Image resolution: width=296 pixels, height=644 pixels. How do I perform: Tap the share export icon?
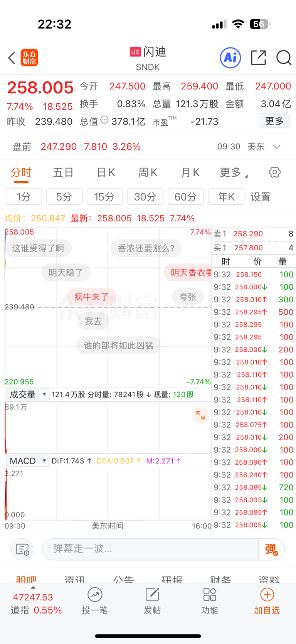[258, 58]
